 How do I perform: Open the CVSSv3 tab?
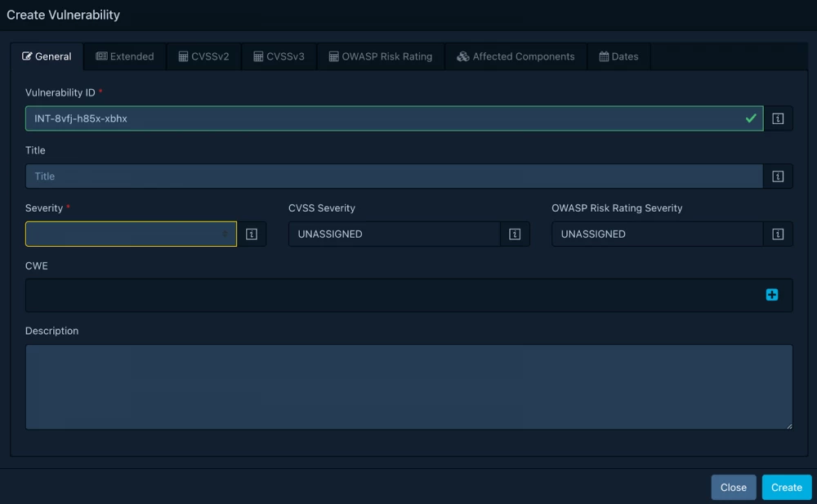[x=279, y=56]
